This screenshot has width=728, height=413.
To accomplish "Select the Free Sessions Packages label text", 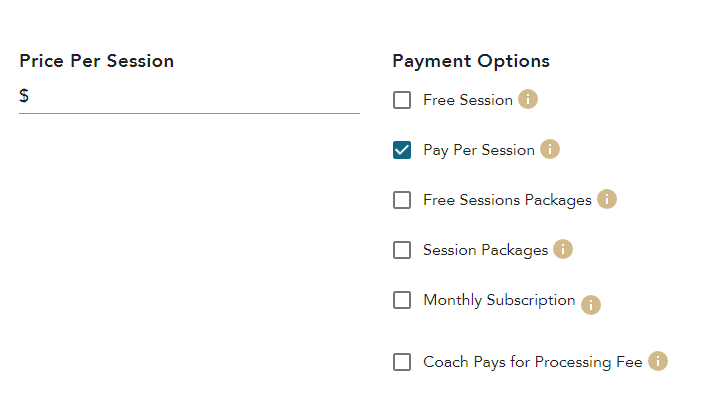I will (x=507, y=200).
